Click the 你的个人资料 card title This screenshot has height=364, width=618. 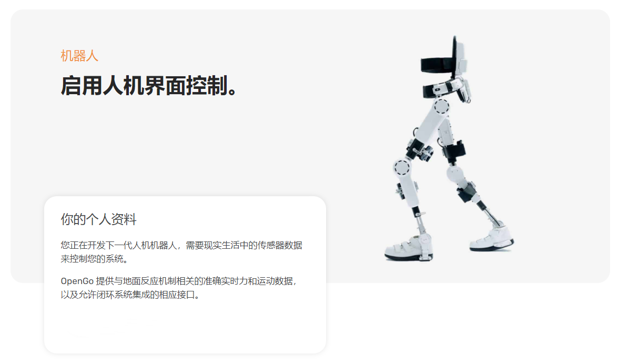point(98,219)
